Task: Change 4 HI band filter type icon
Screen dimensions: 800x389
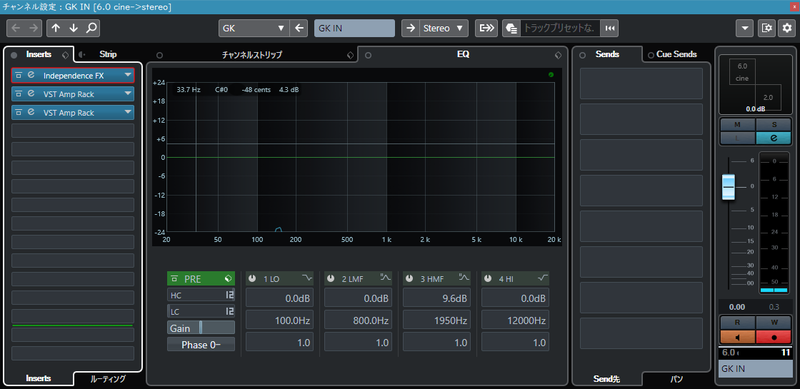Action: coord(542,278)
